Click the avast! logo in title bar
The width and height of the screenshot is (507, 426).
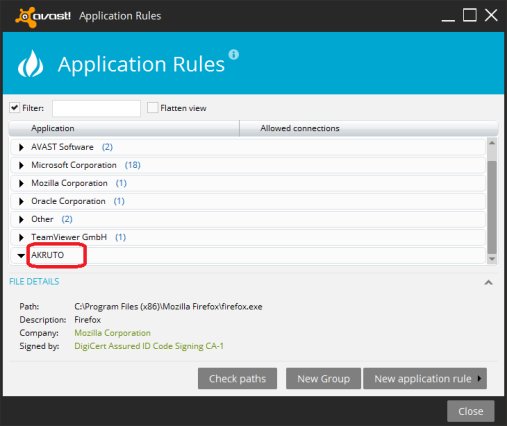click(43, 17)
